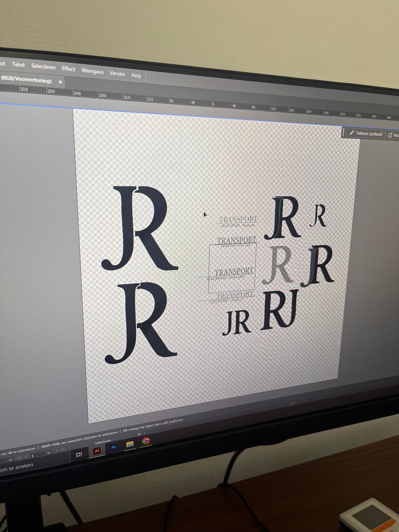Open the Tekst menu

(x=18, y=65)
